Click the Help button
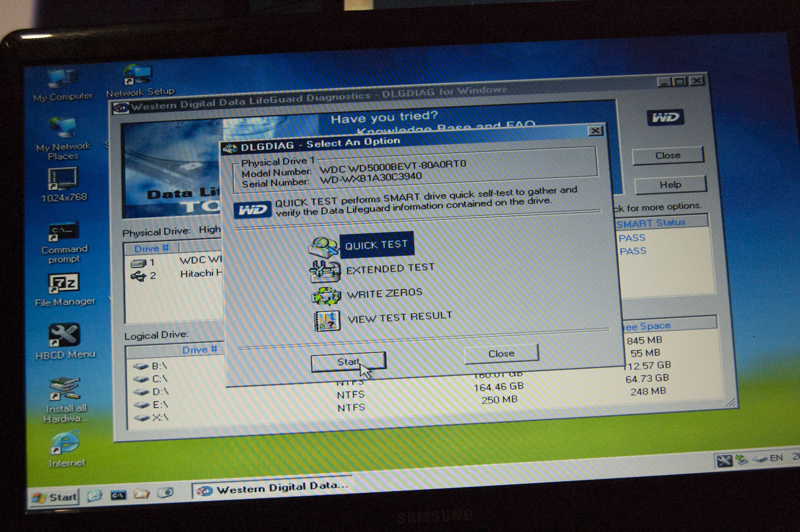Image resolution: width=800 pixels, height=532 pixels. [670, 185]
